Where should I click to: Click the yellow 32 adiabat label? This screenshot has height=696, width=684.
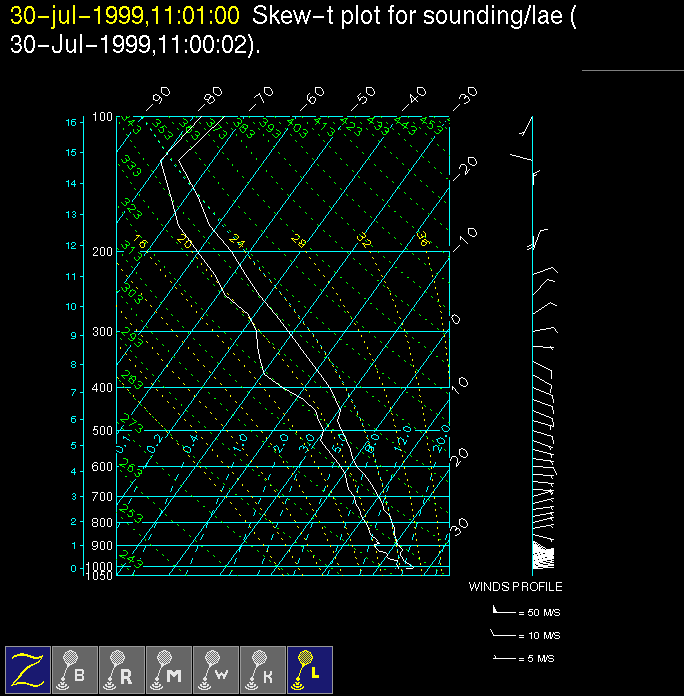pyautogui.click(x=364, y=244)
